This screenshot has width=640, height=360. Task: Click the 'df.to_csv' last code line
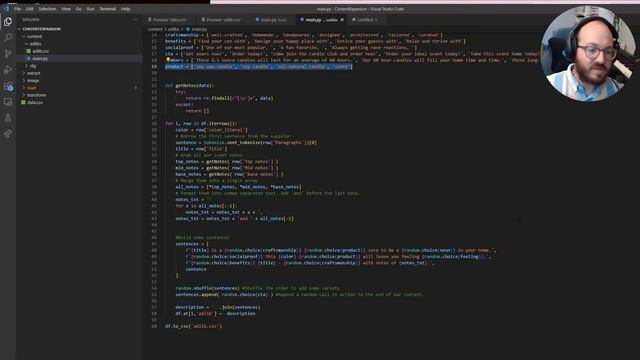pos(193,326)
